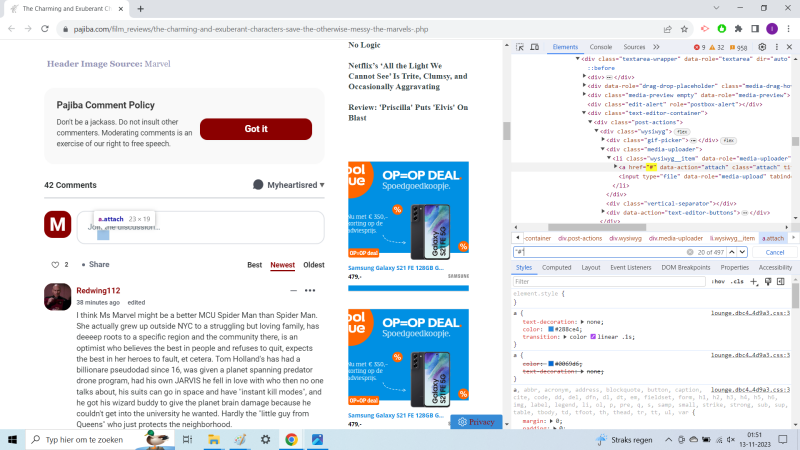Cancel the DevTools search
800x450 pixels.
click(x=774, y=252)
